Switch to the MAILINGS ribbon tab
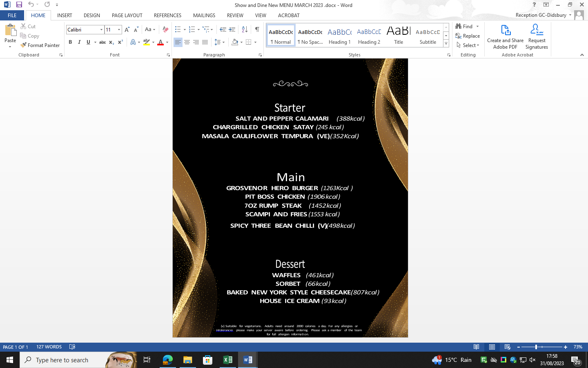Screen dimensions: 588x368 [204, 15]
